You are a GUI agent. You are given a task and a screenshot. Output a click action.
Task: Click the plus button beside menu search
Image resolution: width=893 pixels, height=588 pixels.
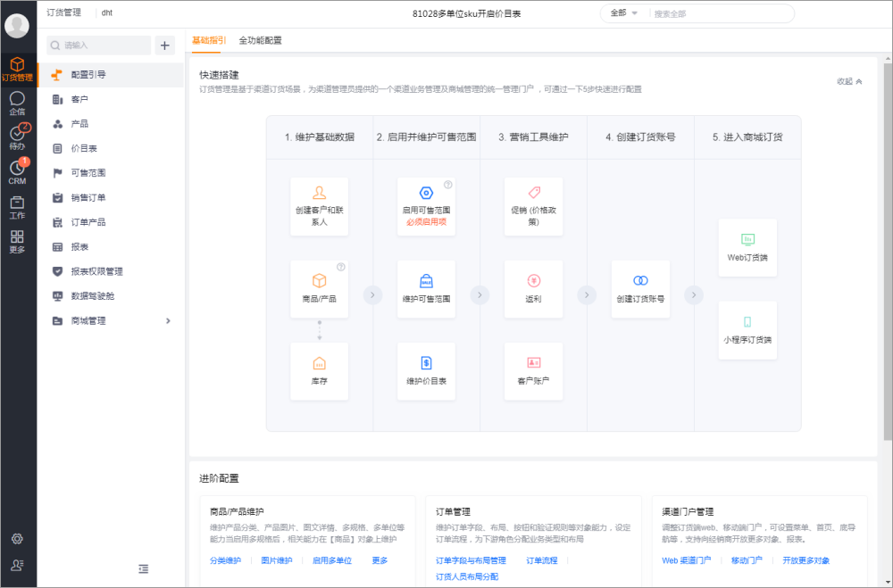[165, 46]
